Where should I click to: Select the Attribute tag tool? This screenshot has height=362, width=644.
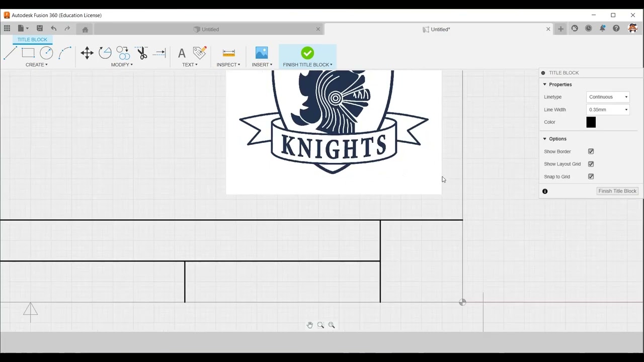tap(200, 53)
